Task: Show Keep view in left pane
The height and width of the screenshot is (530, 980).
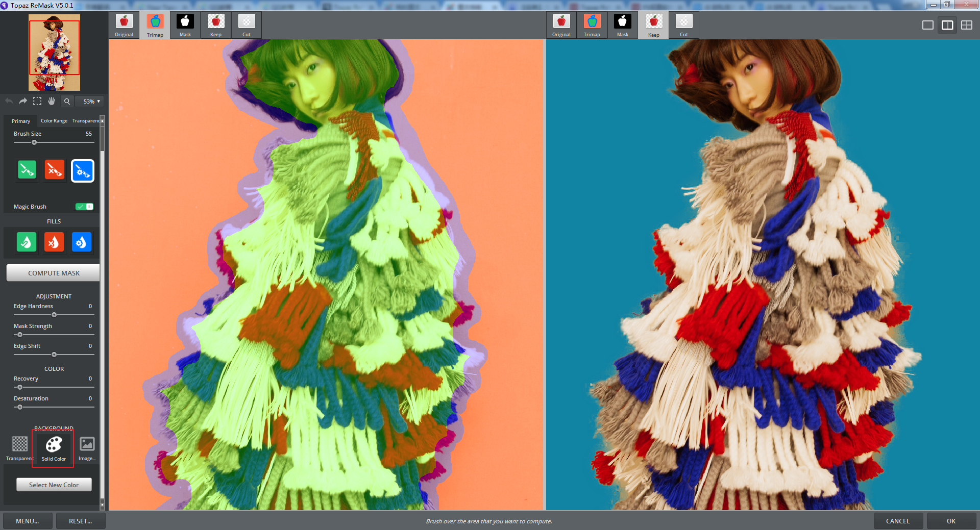Action: (216, 25)
